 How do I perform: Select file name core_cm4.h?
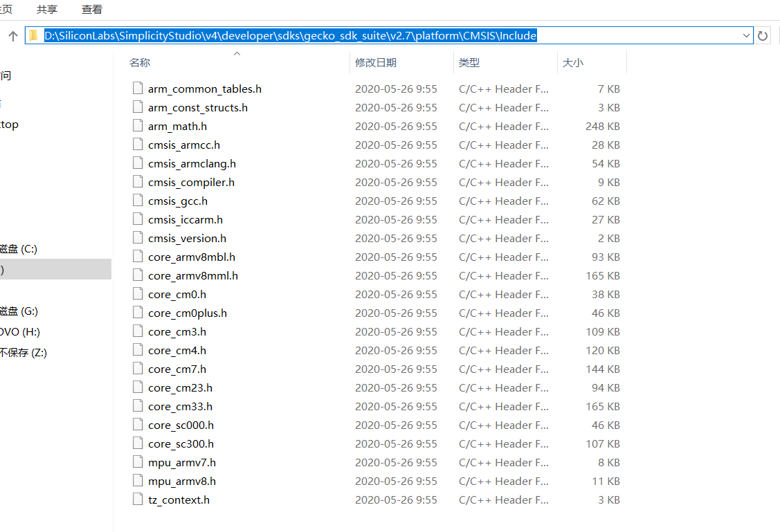pos(177,351)
